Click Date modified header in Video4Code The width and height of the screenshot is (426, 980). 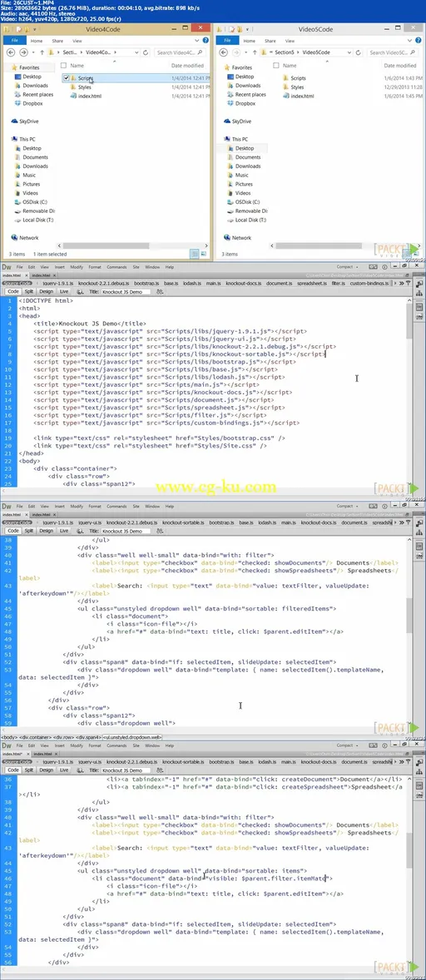coord(186,66)
